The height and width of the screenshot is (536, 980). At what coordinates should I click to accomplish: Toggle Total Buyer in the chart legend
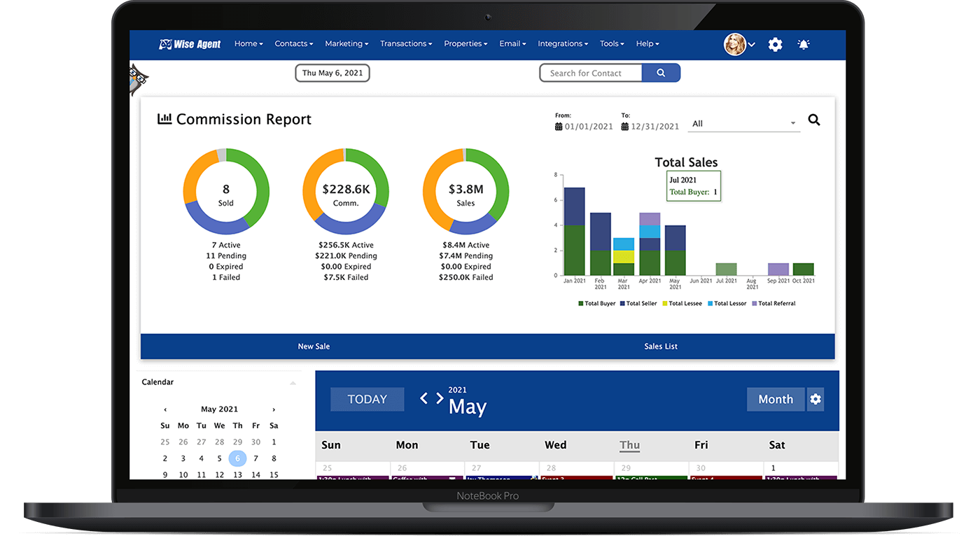click(x=596, y=303)
